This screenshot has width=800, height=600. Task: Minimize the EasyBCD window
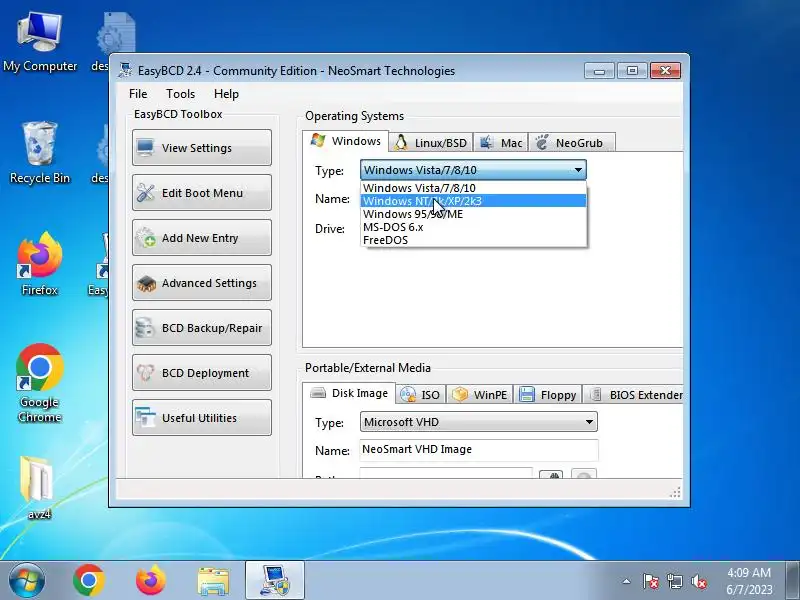[599, 70]
